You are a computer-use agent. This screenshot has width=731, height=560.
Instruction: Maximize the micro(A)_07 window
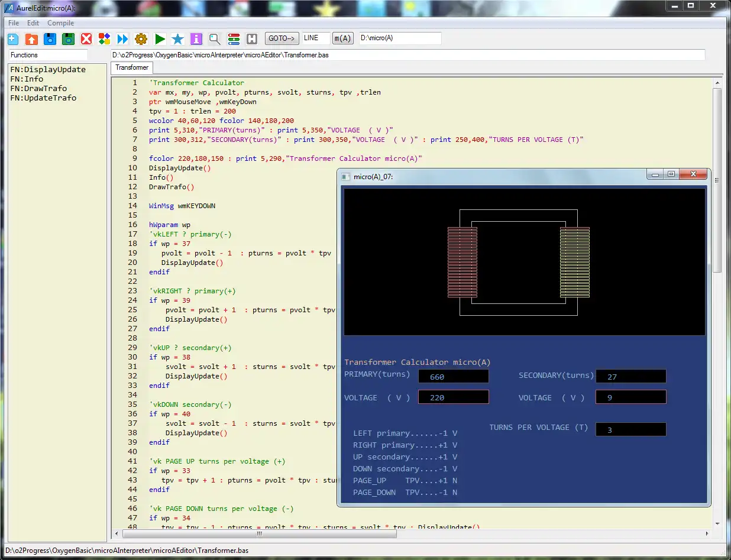click(x=671, y=174)
